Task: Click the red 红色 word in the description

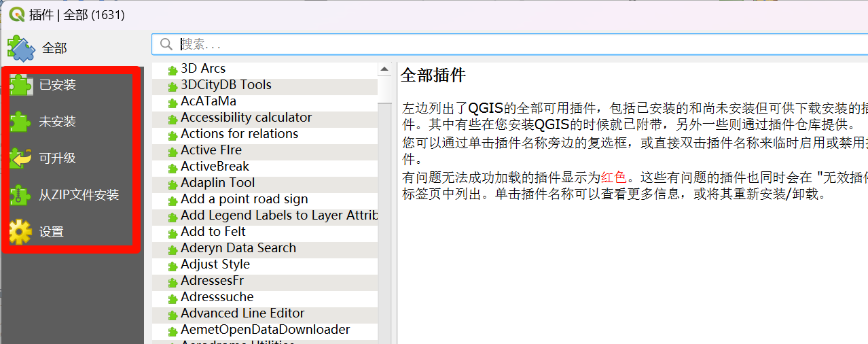Action: coord(614,178)
